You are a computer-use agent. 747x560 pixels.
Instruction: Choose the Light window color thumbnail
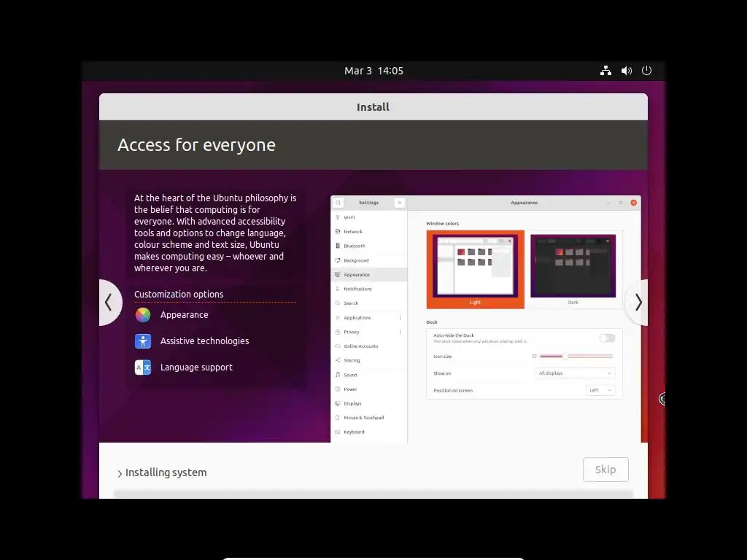point(476,270)
